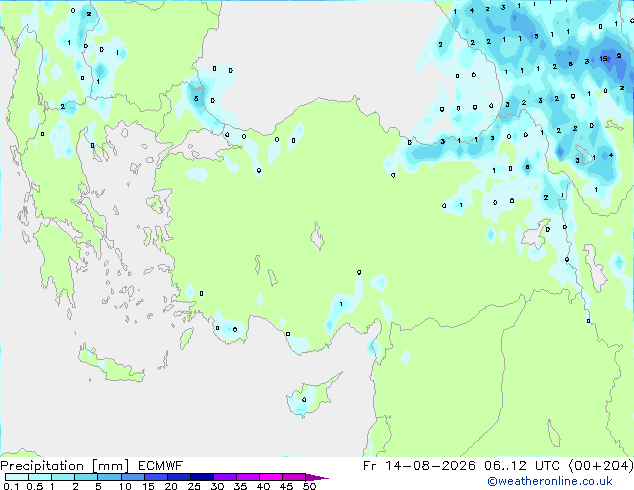634x490 pixels.
Task: Click the "ECMWF" model label
Action: tap(161, 466)
